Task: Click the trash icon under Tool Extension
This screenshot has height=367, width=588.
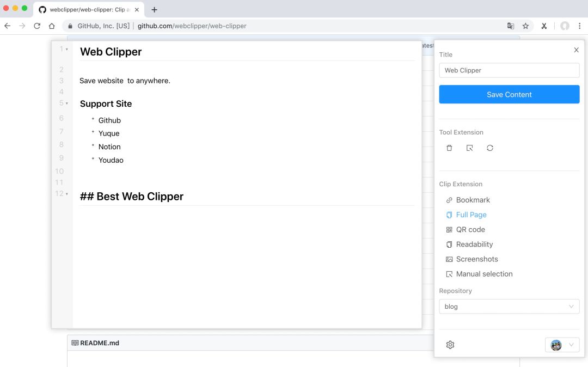Action: (449, 148)
